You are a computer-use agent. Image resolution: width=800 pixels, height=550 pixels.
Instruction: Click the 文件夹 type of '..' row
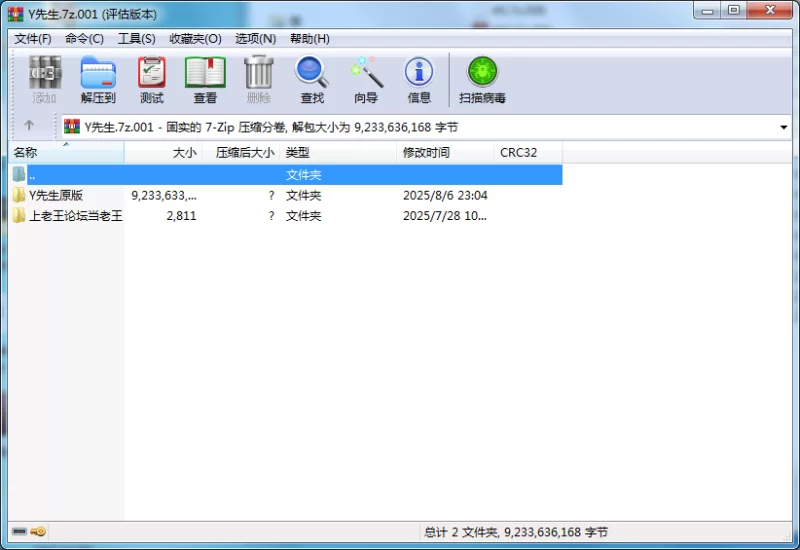click(x=304, y=174)
